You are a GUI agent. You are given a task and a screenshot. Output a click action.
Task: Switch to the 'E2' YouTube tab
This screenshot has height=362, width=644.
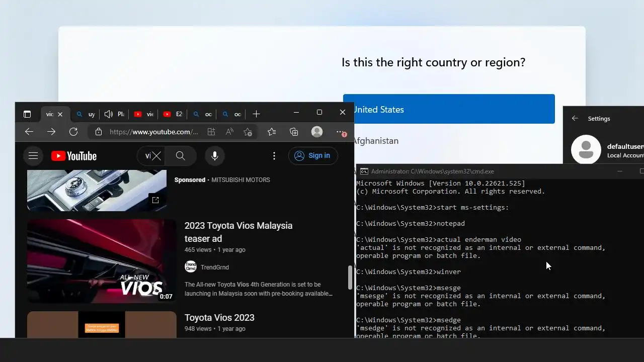tap(173, 114)
